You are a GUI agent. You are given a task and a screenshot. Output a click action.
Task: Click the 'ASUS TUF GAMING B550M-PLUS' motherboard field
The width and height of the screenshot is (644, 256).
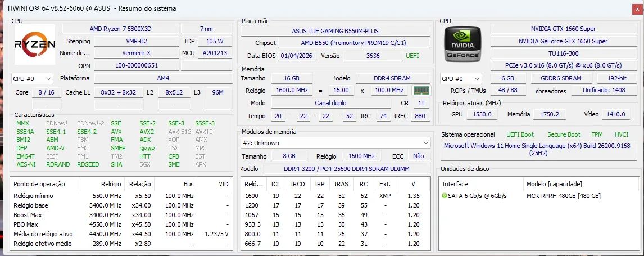[335, 31]
